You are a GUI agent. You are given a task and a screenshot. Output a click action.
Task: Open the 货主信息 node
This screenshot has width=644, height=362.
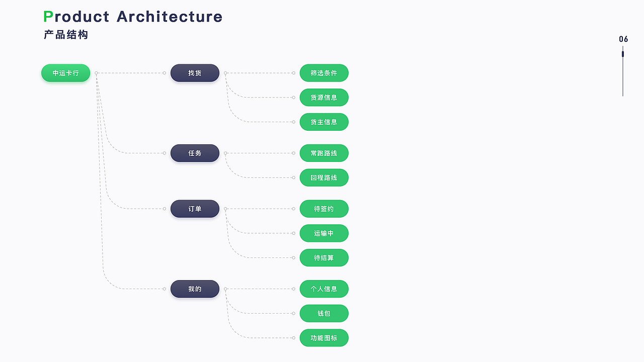point(324,122)
